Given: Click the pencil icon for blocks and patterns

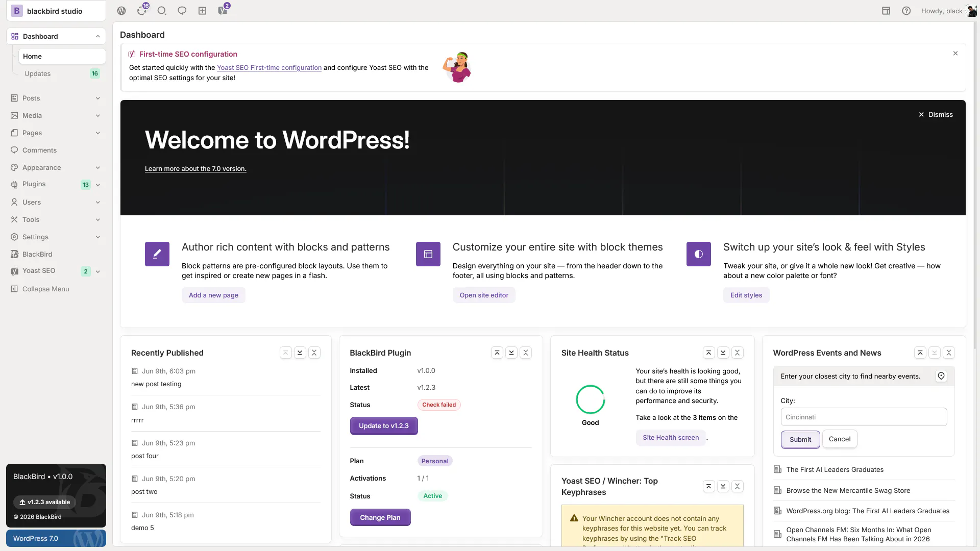Looking at the screenshot, I should pos(157,254).
